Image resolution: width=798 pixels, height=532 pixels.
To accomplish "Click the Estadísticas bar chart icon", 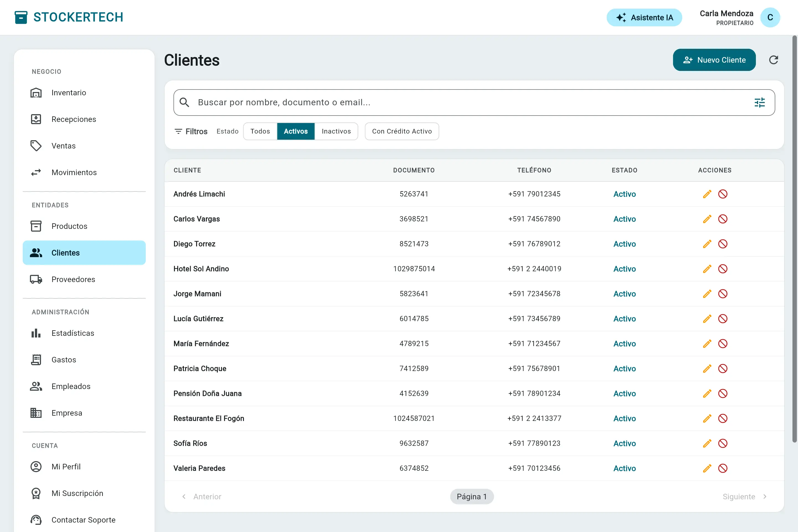I will point(36,333).
